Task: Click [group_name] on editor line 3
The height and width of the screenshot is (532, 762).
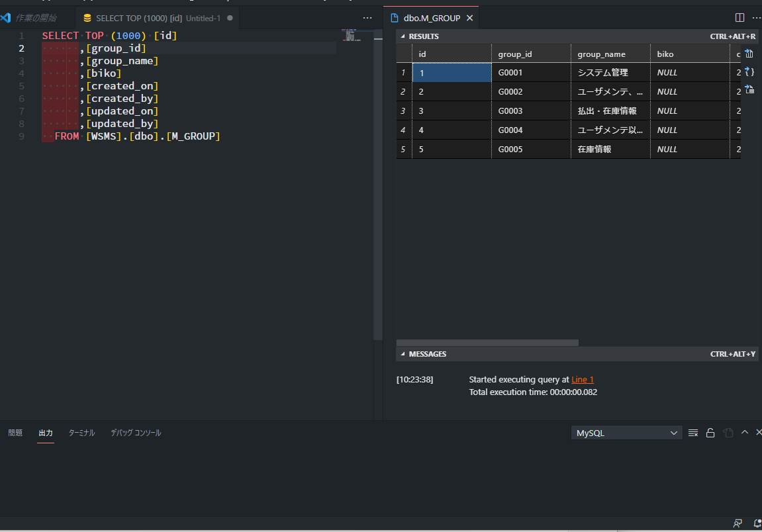Action: (x=122, y=61)
